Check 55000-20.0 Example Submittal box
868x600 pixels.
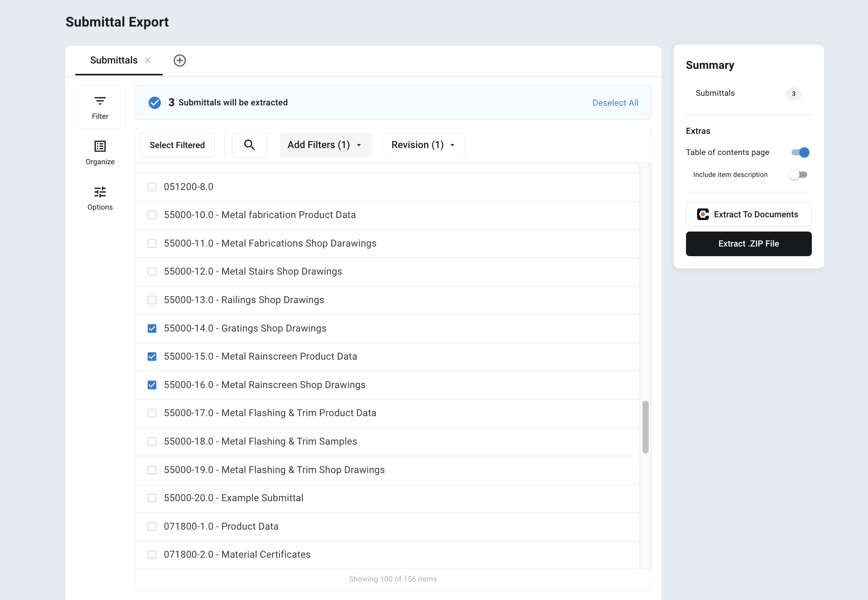152,498
